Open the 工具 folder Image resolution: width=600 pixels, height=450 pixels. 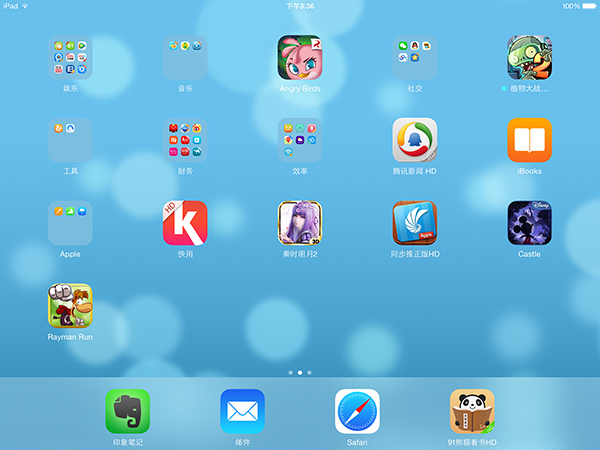70,140
